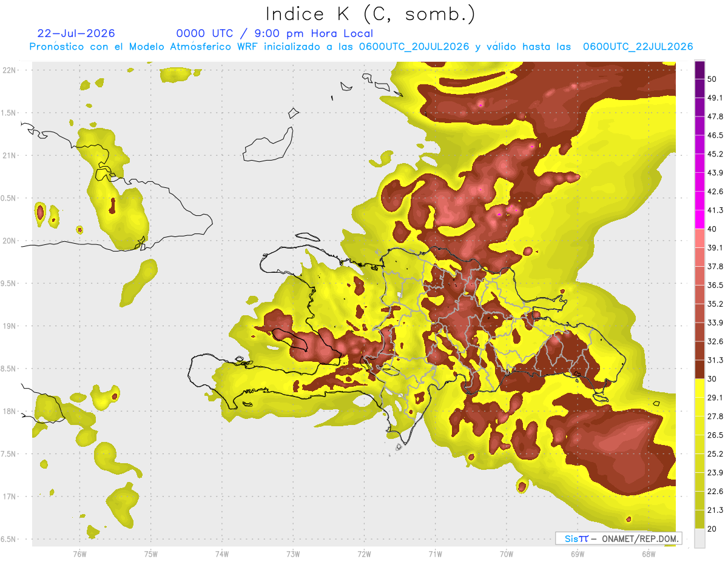The width and height of the screenshot is (728, 562).
Task: Click '0600UTC_20JUL2026' initialization time text
Action: click(414, 47)
